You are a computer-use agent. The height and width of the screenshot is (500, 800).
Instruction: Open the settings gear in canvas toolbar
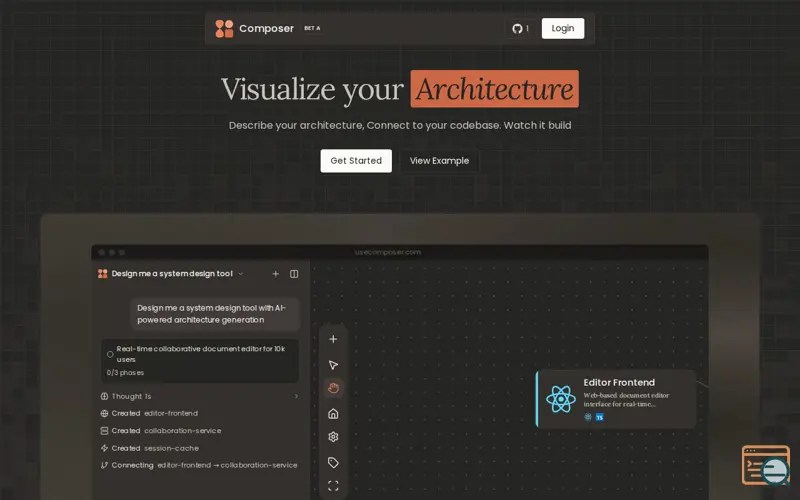[333, 437]
